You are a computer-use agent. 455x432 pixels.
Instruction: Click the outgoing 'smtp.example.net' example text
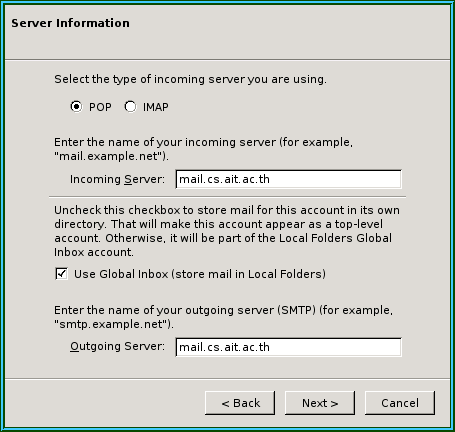tap(114, 324)
